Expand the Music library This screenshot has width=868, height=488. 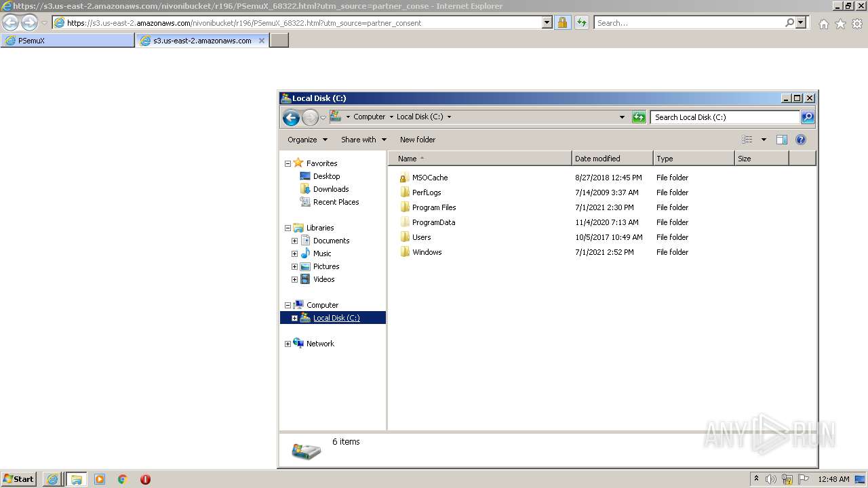294,253
